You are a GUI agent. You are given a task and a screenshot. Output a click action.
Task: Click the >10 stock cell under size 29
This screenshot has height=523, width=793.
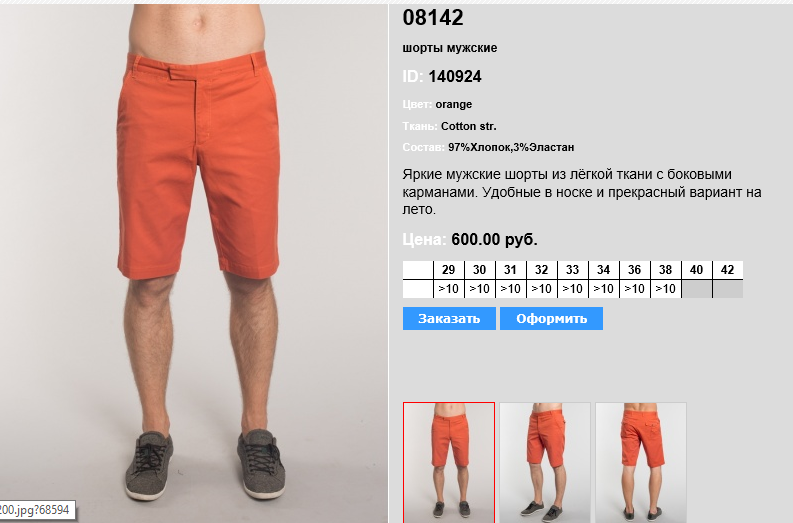[449, 289]
